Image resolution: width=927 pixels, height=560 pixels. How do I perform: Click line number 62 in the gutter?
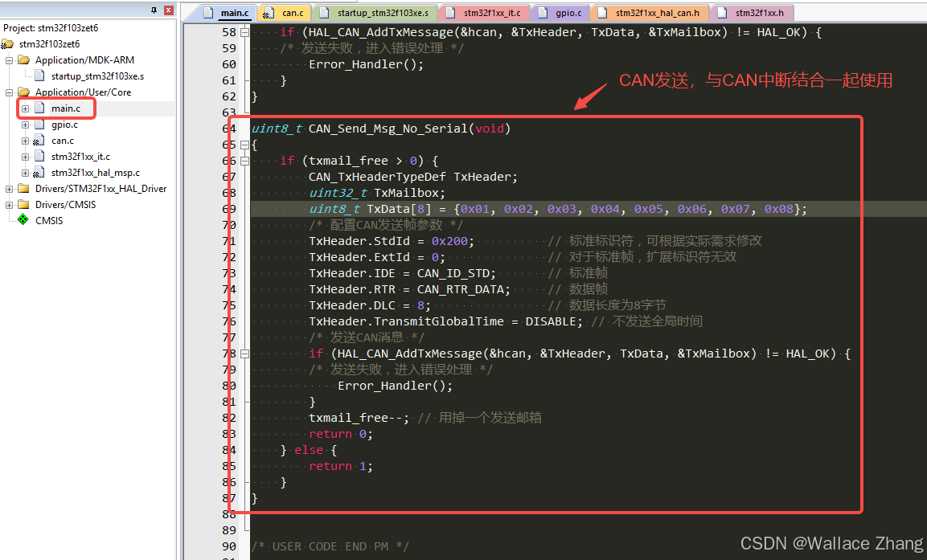(x=229, y=96)
